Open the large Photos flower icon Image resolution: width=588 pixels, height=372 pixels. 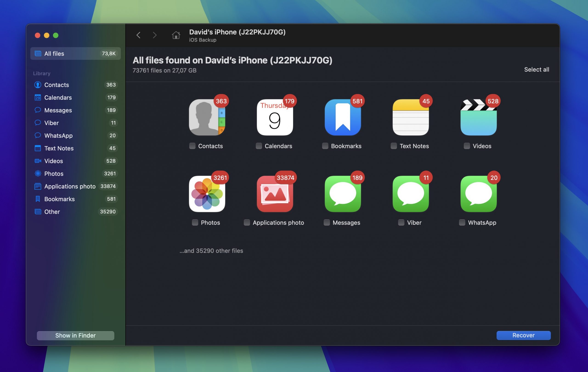click(x=207, y=194)
